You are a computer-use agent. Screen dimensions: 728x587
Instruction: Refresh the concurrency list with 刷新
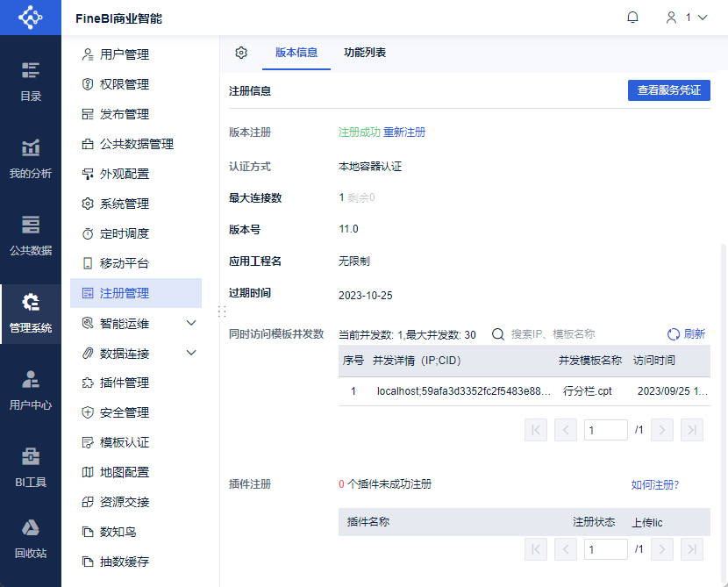click(x=686, y=334)
